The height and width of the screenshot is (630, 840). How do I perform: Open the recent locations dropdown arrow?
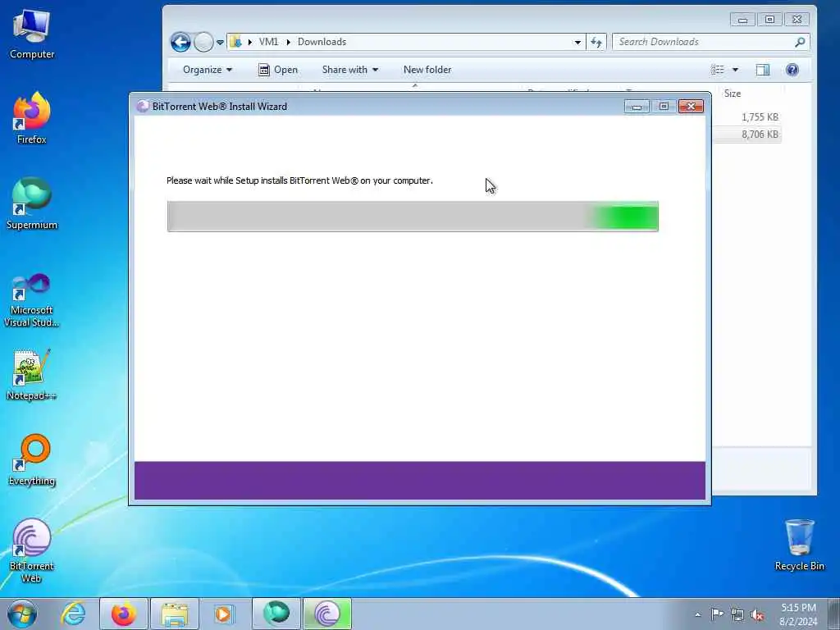pyautogui.click(x=220, y=42)
